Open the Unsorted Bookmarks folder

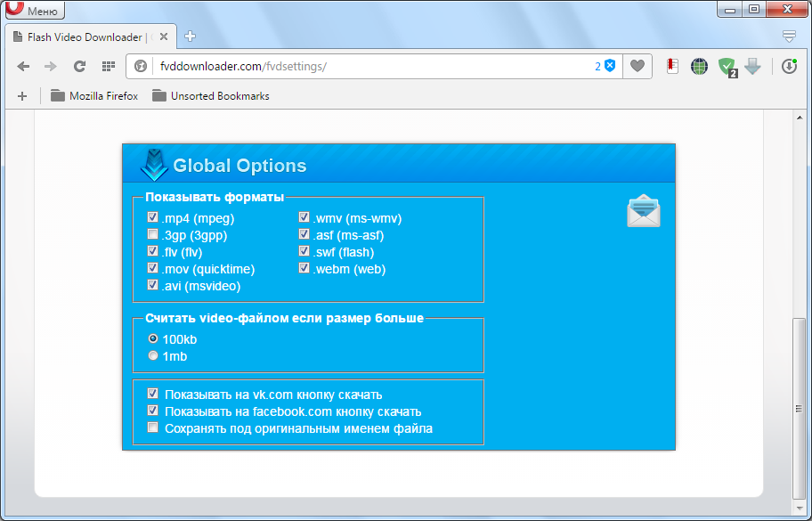pyautogui.click(x=210, y=96)
